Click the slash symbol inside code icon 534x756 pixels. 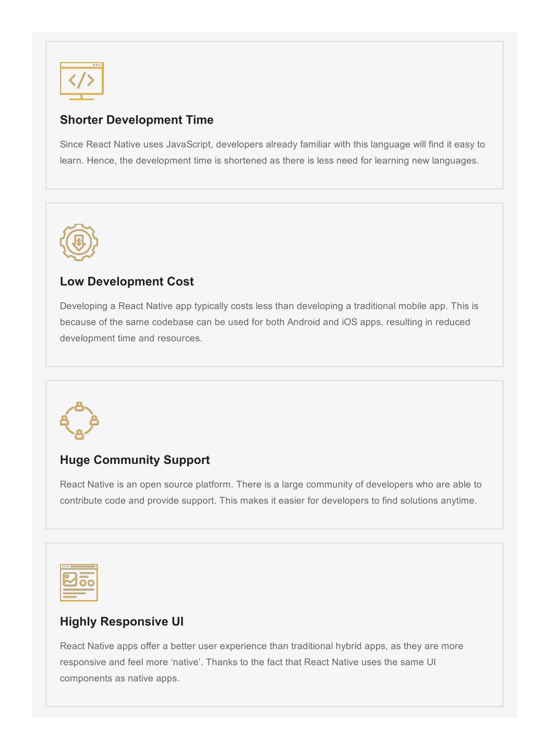[x=82, y=80]
